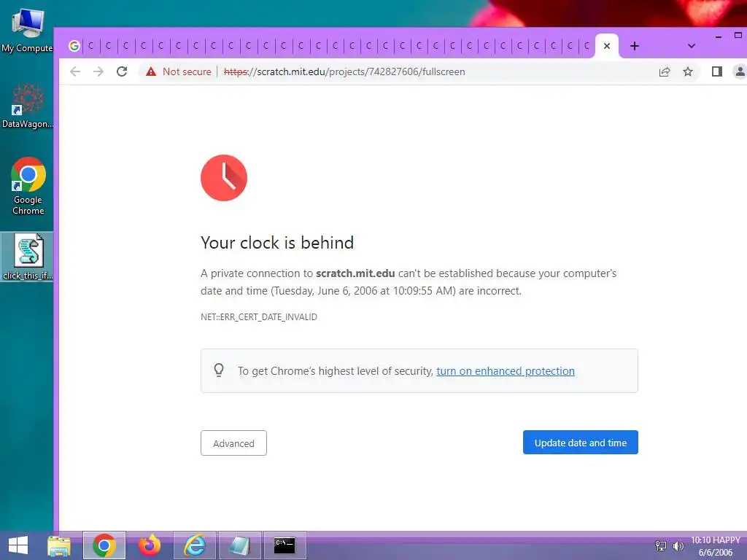Image resolution: width=747 pixels, height=560 pixels.
Task: Click the address bar URL text
Action: [x=344, y=71]
